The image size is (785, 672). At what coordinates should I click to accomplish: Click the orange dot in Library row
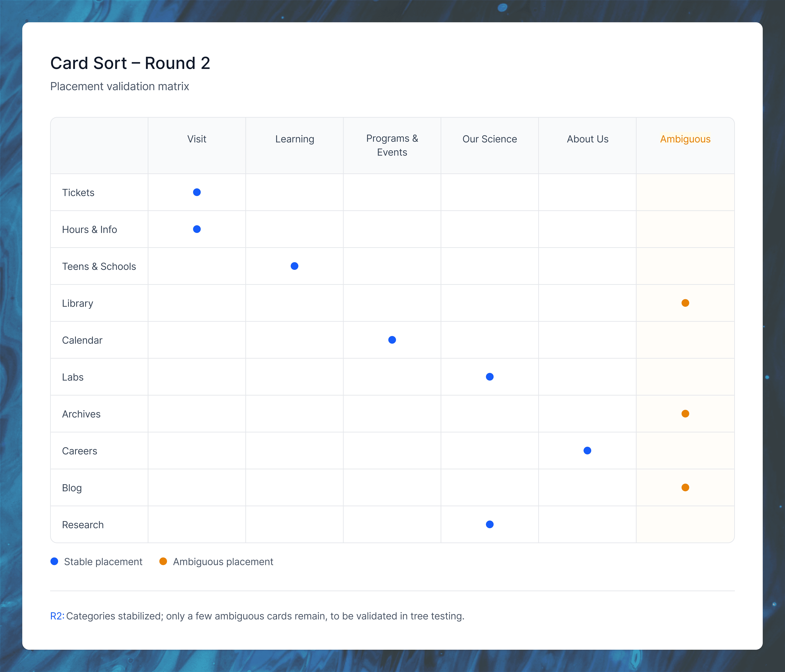click(685, 303)
